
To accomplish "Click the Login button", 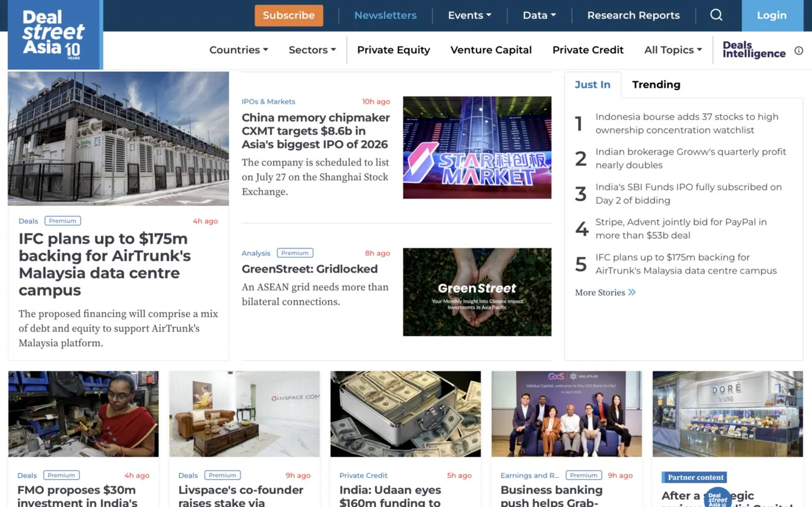I will coord(772,15).
